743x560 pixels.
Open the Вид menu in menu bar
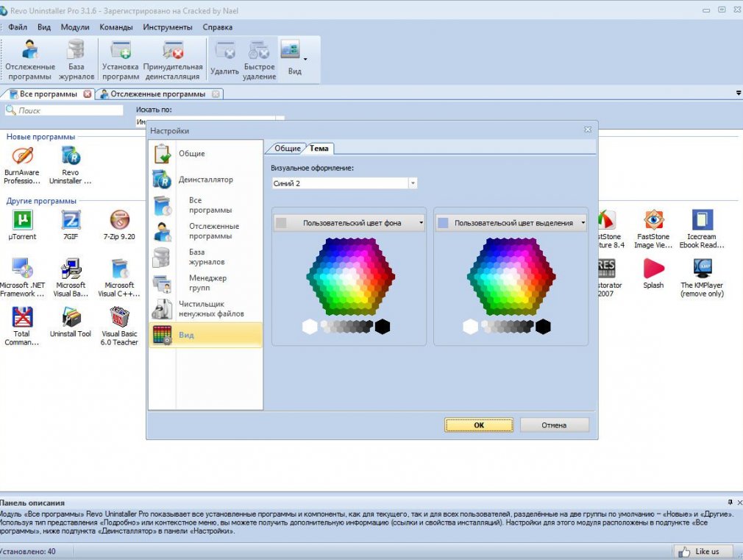[44, 27]
